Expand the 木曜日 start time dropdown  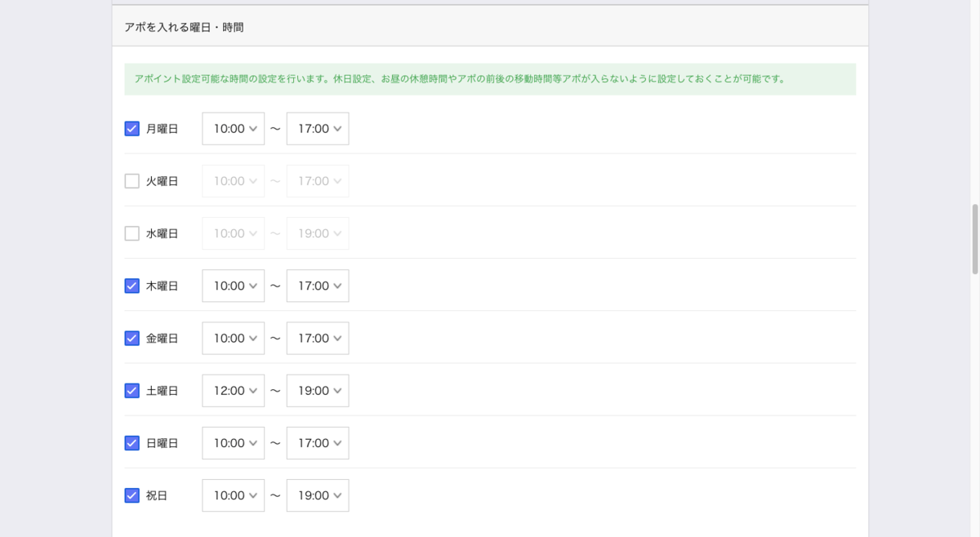pos(234,286)
